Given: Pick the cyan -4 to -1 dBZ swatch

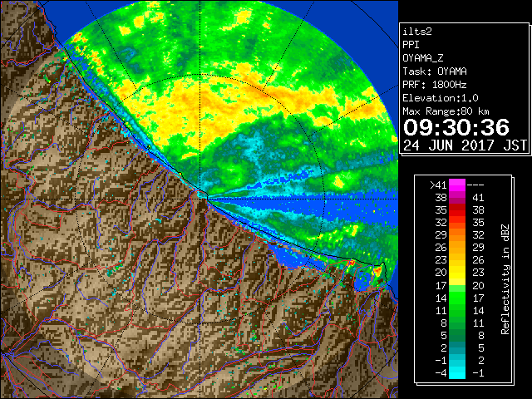Looking at the screenshot, I should coord(457,373).
